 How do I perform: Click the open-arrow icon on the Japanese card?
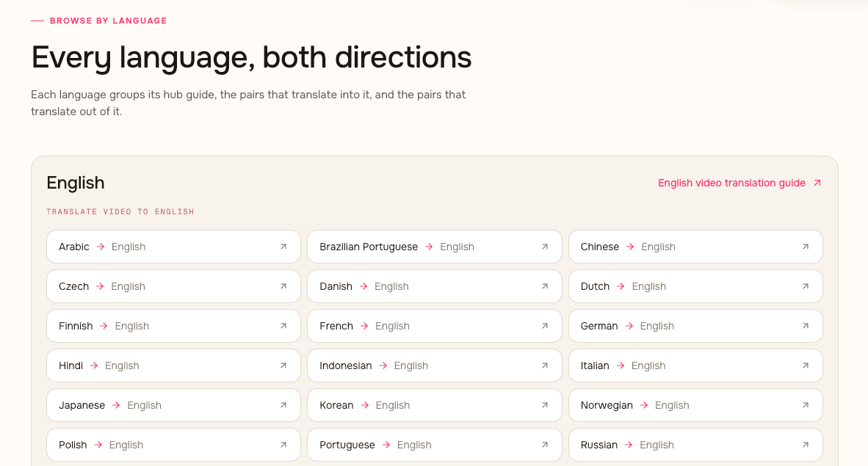click(283, 405)
